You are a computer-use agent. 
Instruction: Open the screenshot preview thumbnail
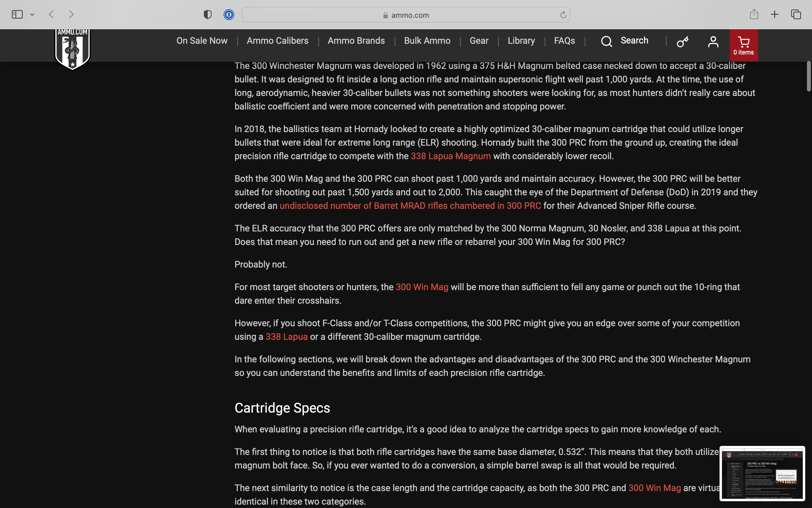762,473
